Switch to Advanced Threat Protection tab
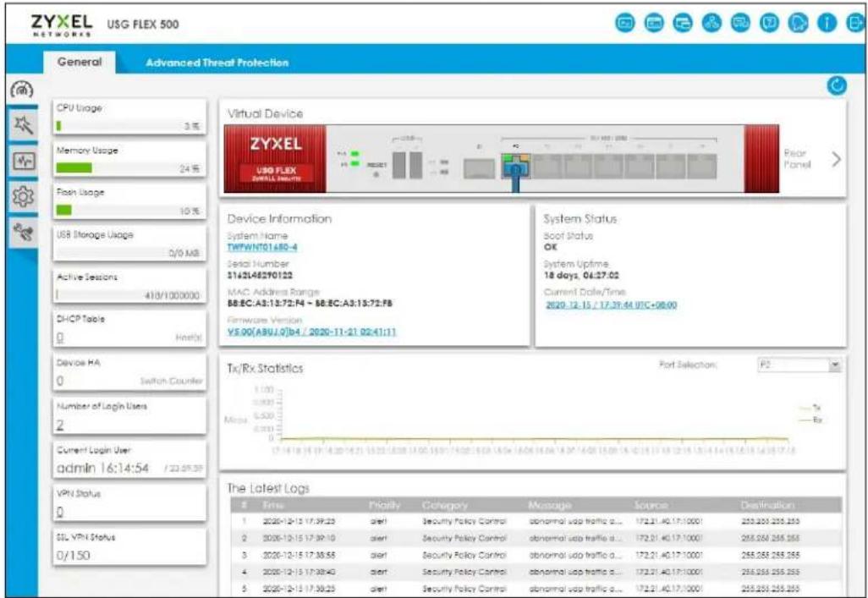Image resolution: width=868 pixels, height=598 pixels. pos(217,63)
